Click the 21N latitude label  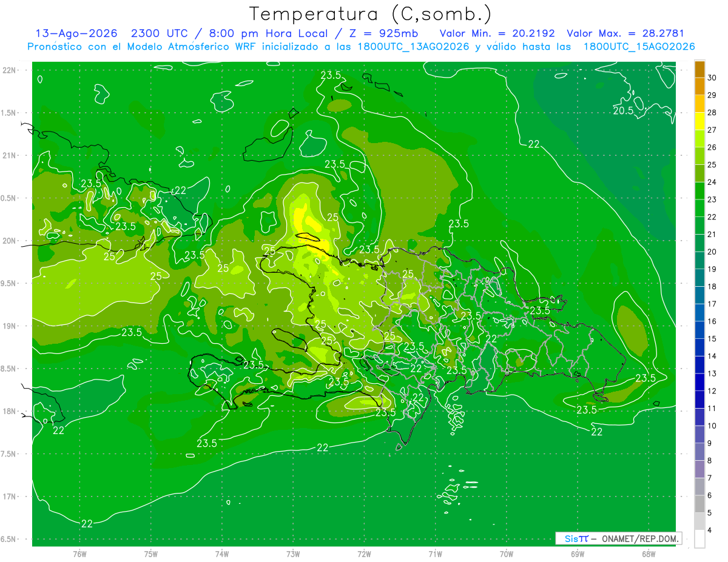[9, 155]
